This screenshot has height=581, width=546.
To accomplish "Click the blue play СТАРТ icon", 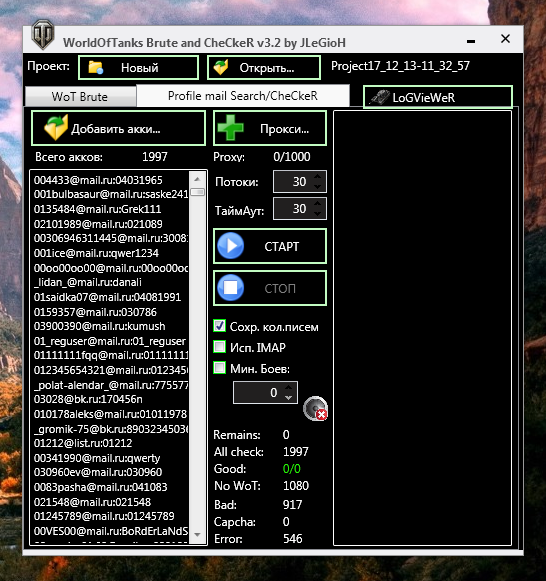I will [x=230, y=246].
